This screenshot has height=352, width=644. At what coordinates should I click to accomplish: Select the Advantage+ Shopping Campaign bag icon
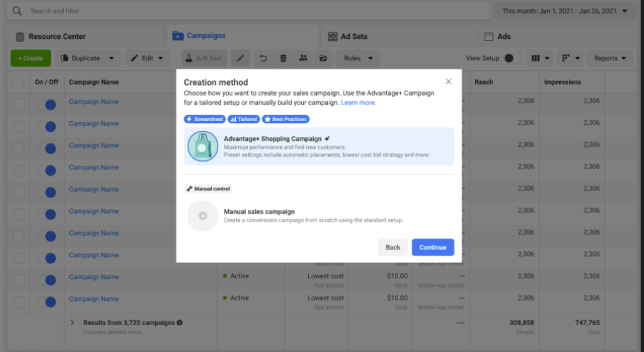click(203, 146)
